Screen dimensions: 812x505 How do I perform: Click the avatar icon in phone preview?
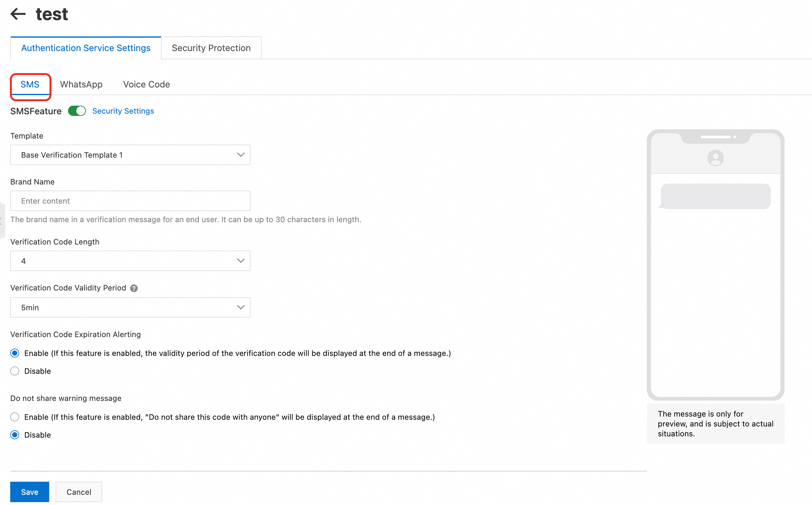pyautogui.click(x=715, y=158)
